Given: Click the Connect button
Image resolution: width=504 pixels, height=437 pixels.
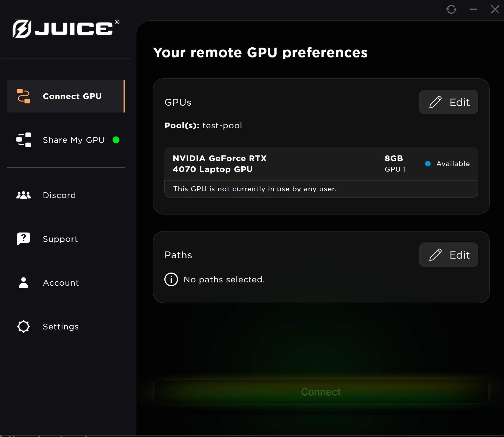Looking at the screenshot, I should (x=321, y=392).
